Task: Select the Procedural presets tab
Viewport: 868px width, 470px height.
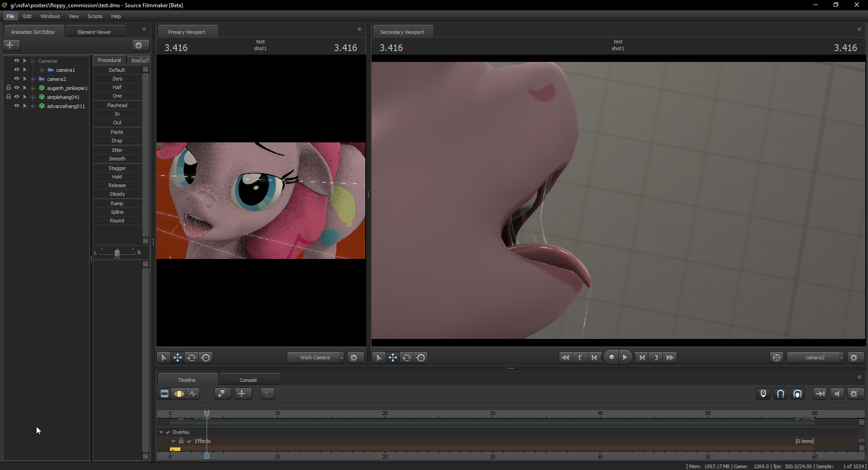Action: [109, 60]
